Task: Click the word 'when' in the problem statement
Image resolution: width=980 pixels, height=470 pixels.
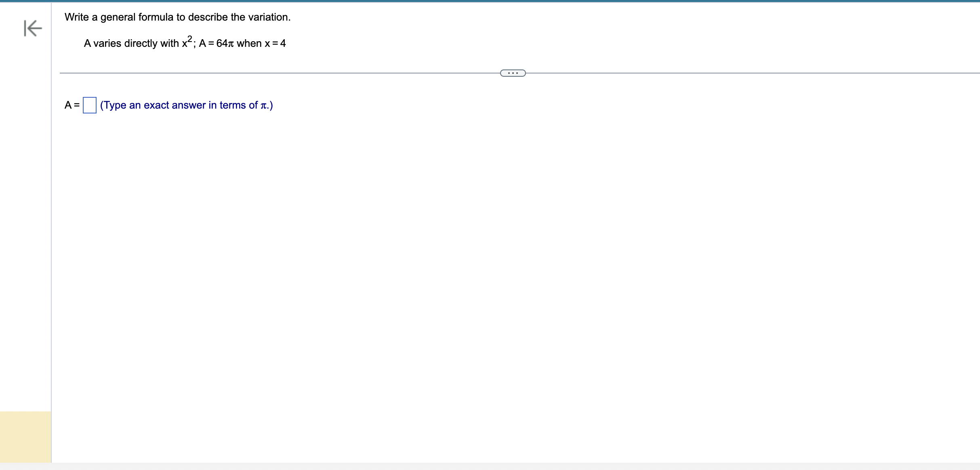Action: pos(249,43)
